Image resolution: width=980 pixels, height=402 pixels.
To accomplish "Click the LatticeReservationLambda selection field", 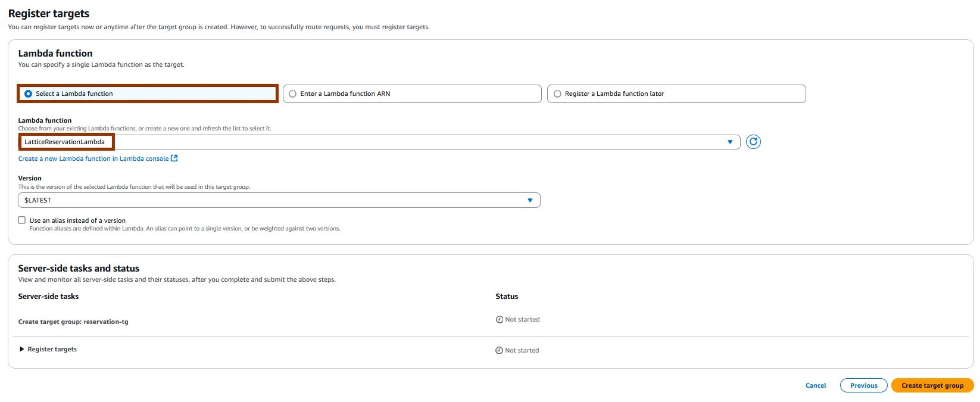I will [x=65, y=142].
